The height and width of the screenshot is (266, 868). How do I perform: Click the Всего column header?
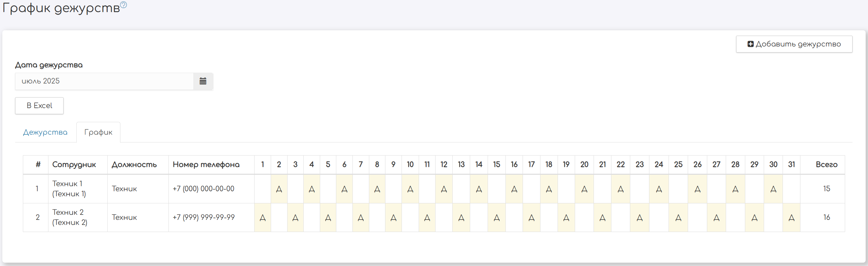point(826,165)
